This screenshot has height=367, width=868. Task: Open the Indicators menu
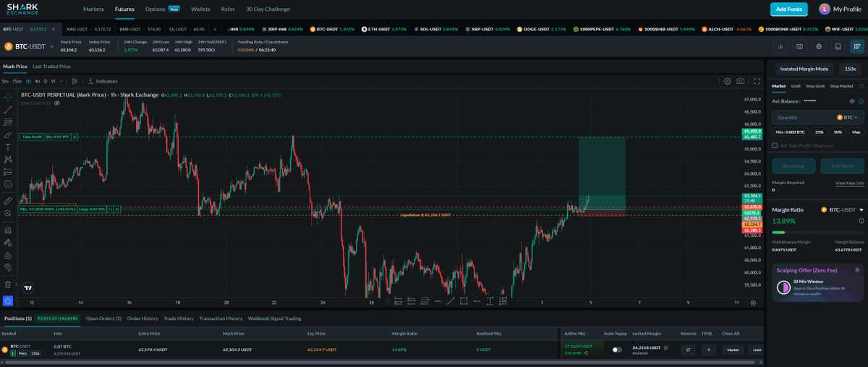tap(103, 81)
